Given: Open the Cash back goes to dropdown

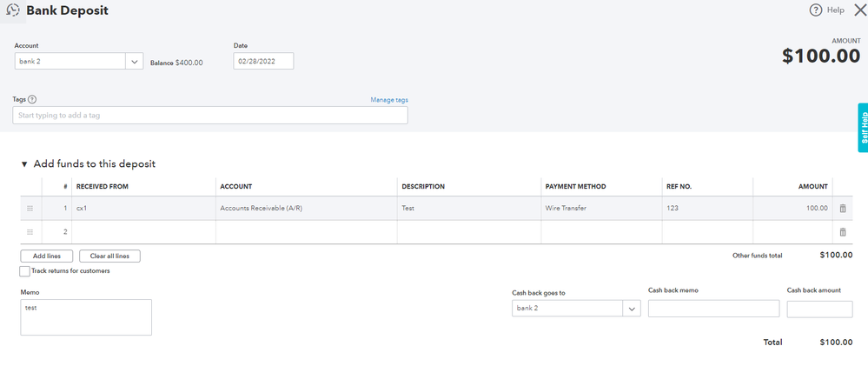Looking at the screenshot, I should pos(632,309).
